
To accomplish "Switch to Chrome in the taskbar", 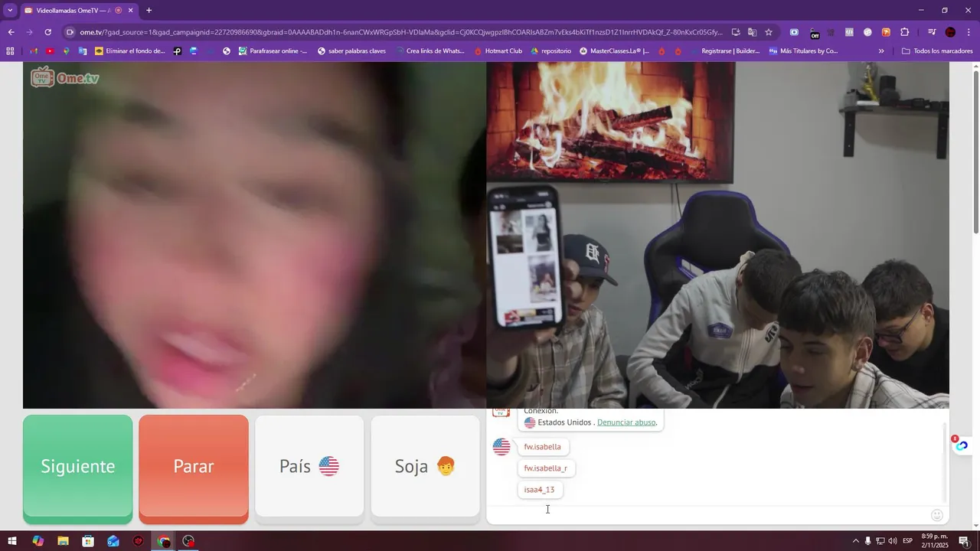I will (x=164, y=541).
